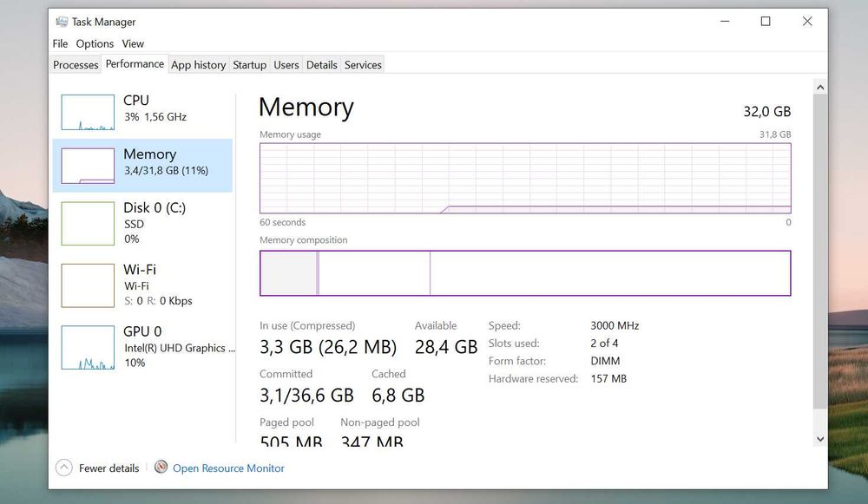Open the Options menu
This screenshot has width=868, height=504.
pos(95,43)
